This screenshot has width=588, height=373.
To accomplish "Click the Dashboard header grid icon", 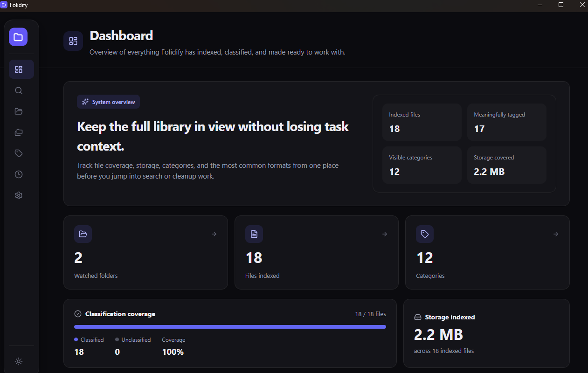I will tap(73, 41).
